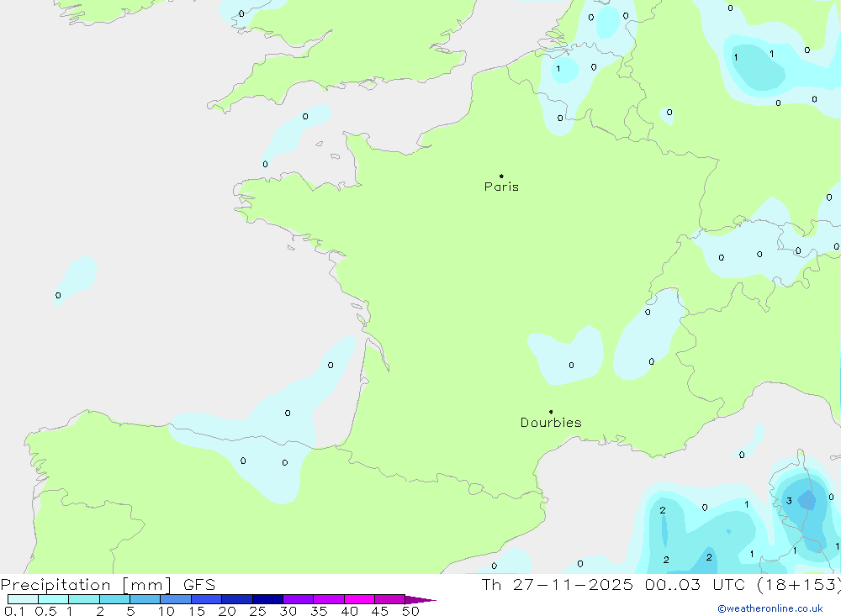Click the Dourbies location label
This screenshot has width=841, height=616.
(551, 423)
